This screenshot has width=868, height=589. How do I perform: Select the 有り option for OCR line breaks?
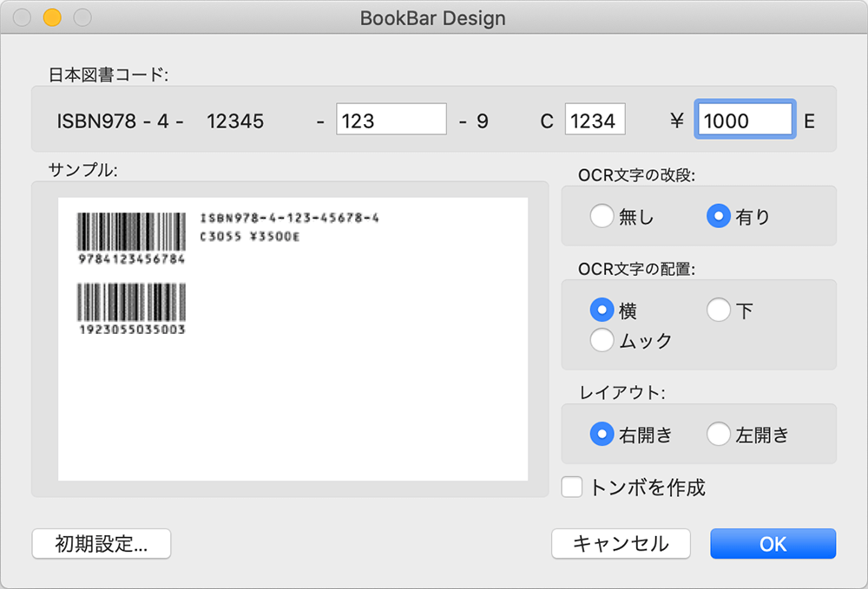pyautogui.click(x=720, y=216)
